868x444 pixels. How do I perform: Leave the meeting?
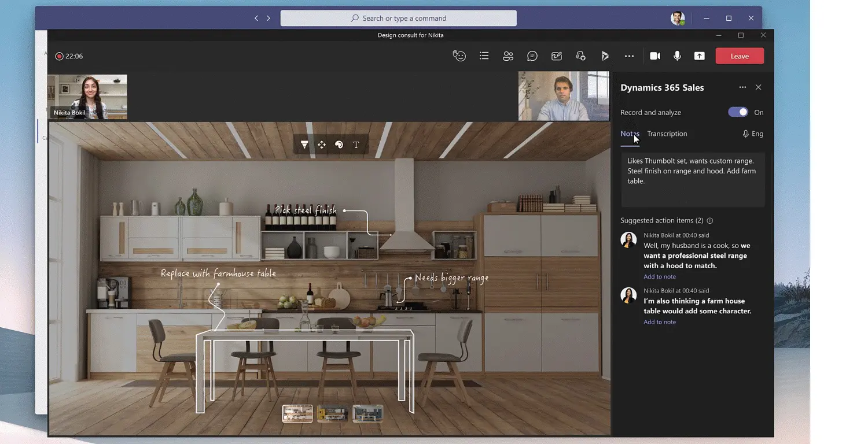coord(740,55)
